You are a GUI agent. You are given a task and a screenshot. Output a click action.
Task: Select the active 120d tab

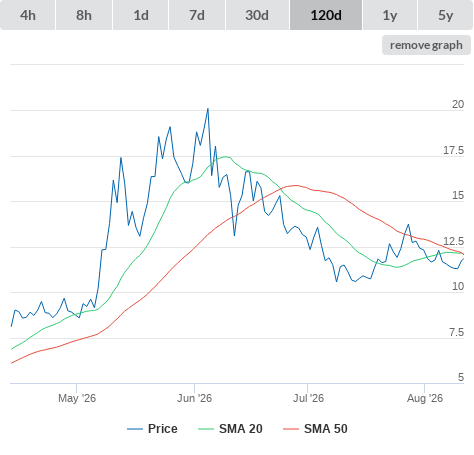coord(326,15)
